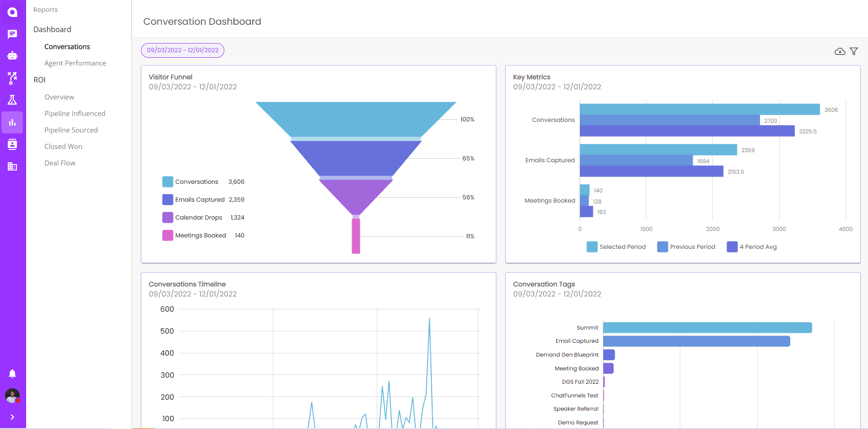Open the chat messages icon in the sidebar
The image size is (868, 429).
coord(12,34)
